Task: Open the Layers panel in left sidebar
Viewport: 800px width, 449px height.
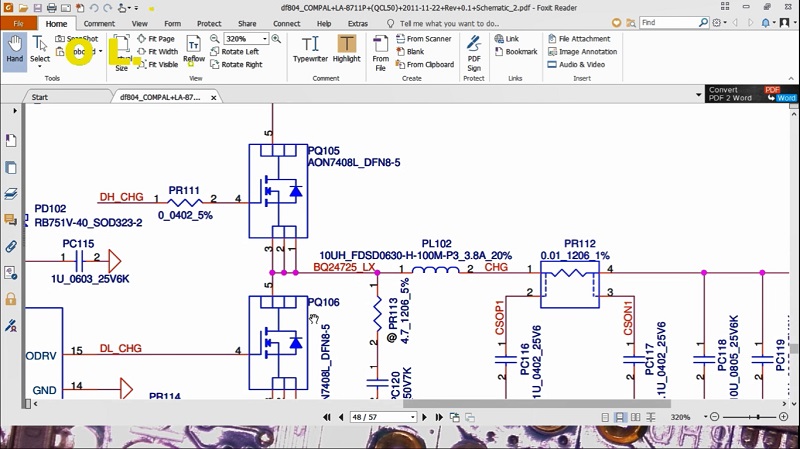Action: [x=11, y=194]
